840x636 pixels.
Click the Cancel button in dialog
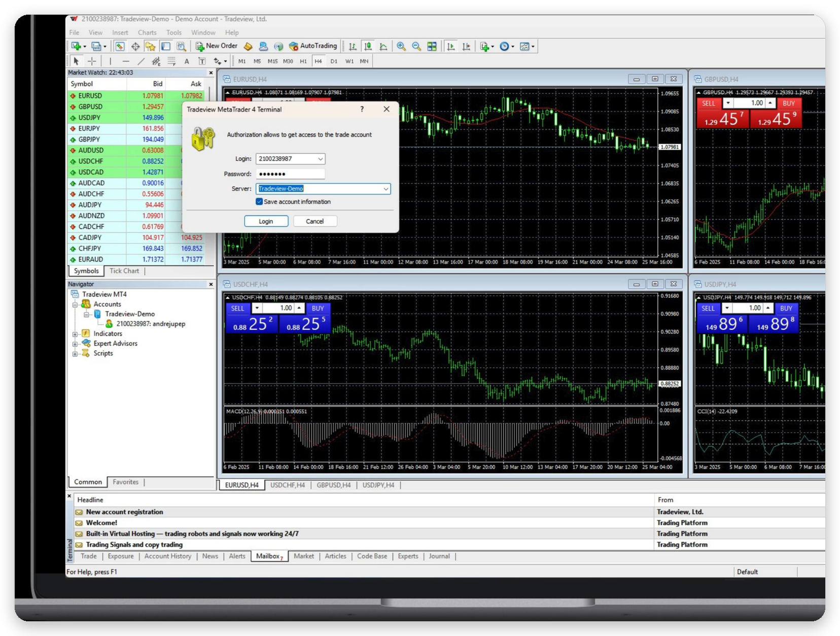[315, 221]
